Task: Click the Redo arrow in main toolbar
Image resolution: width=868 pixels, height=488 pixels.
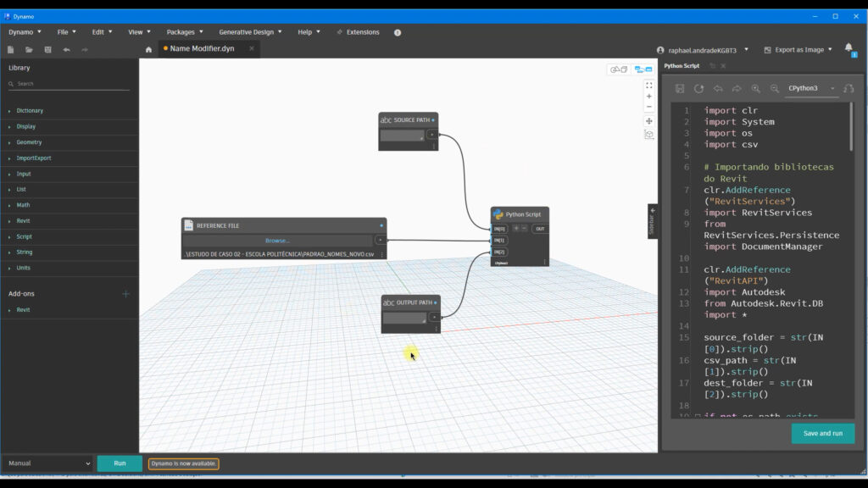Action: pyautogui.click(x=85, y=50)
